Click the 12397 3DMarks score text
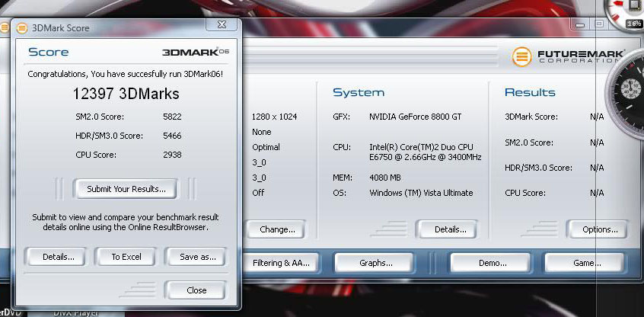The height and width of the screenshot is (317, 644). point(126,94)
